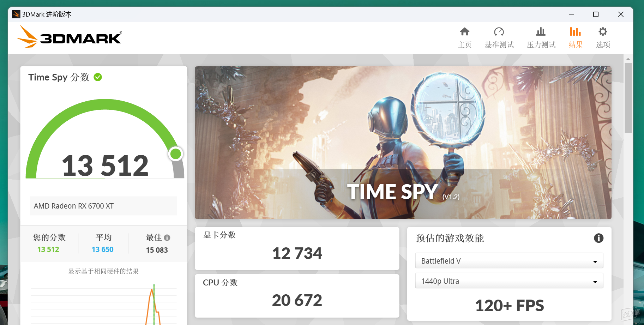644x325 pixels.
Task: Click the 3DMark logo in the header
Action: [x=70, y=37]
